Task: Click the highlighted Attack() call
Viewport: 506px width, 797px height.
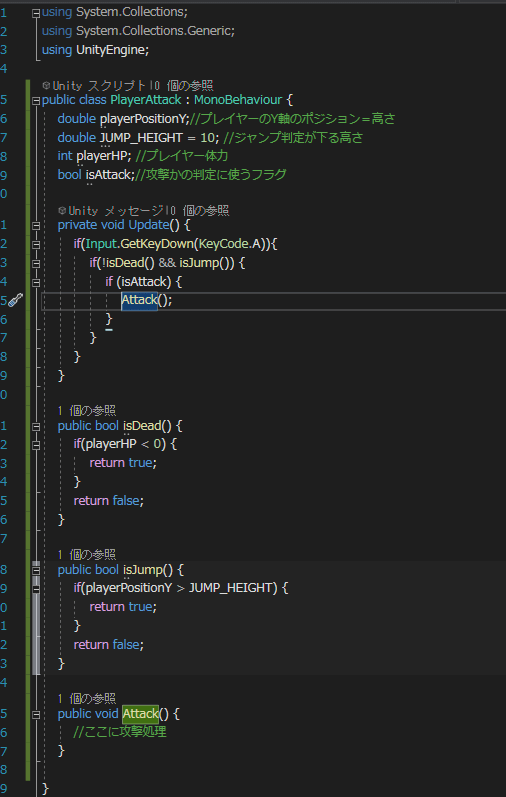Action: click(x=139, y=300)
